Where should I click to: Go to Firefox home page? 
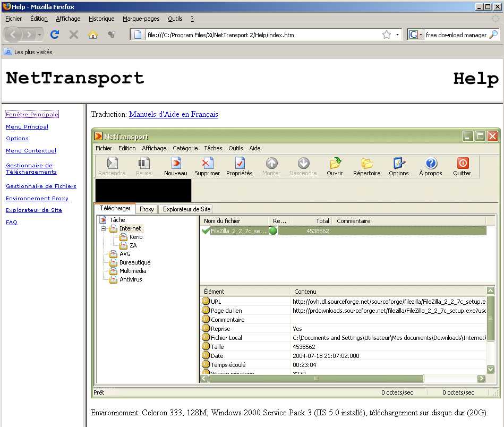click(93, 35)
